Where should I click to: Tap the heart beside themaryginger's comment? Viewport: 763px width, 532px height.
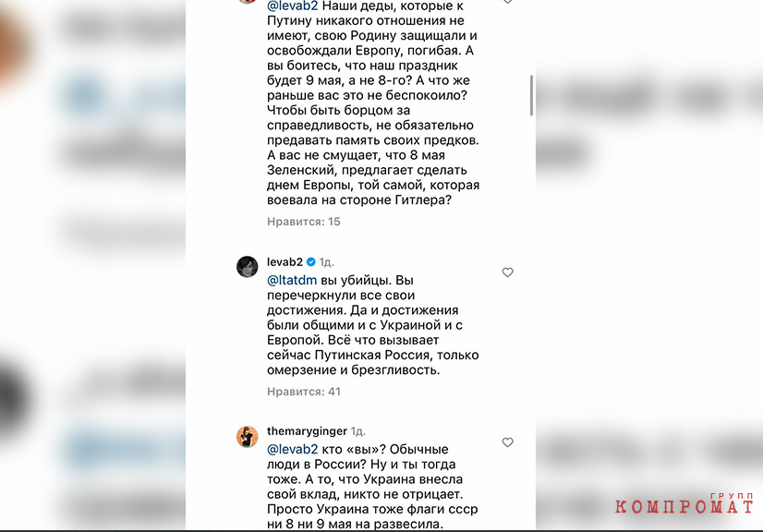pos(507,442)
